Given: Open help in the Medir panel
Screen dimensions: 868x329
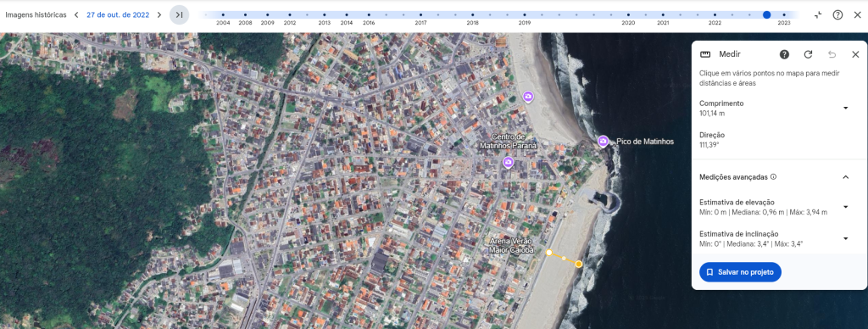Looking at the screenshot, I should 784,54.
